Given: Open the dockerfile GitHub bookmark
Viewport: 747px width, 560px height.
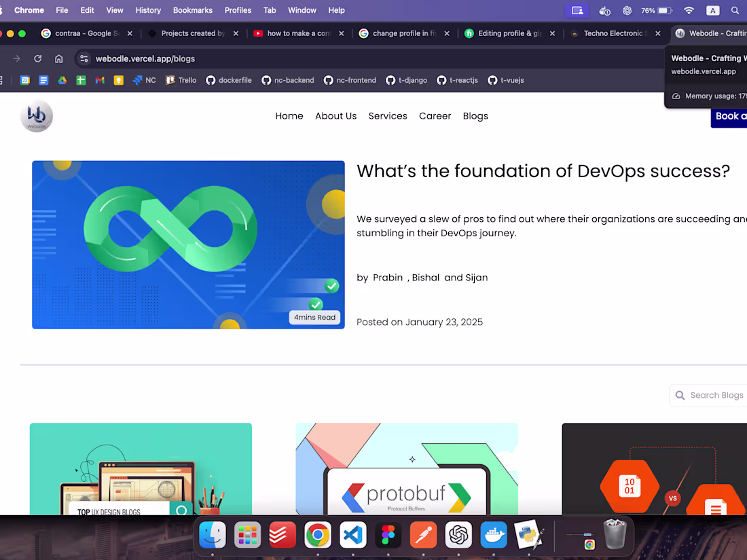Looking at the screenshot, I should pos(229,80).
